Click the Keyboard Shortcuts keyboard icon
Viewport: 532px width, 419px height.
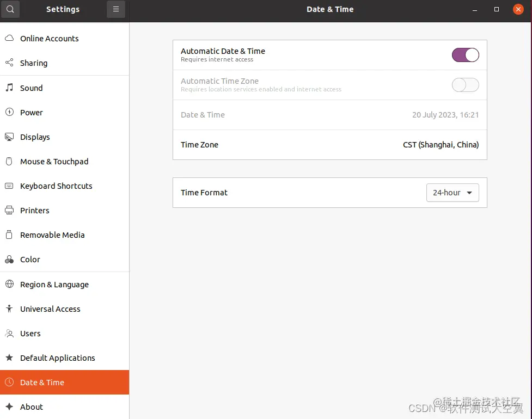coord(9,186)
